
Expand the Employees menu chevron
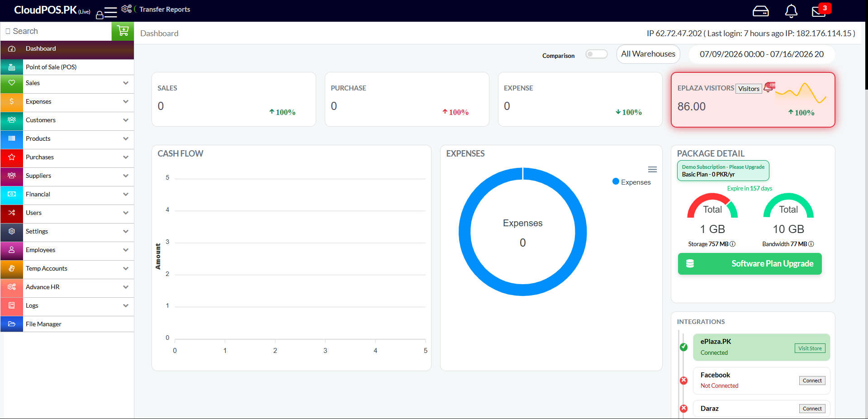coord(126,250)
